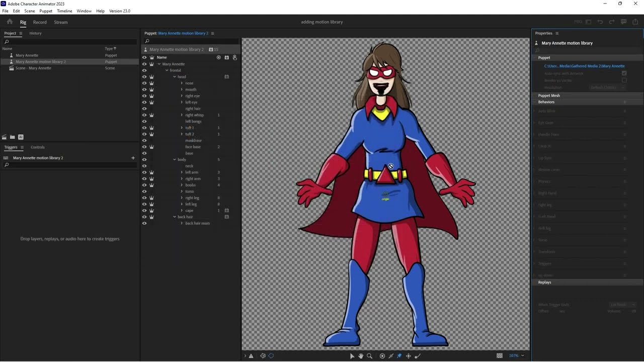The height and width of the screenshot is (362, 644).
Task: Show puppet warnings triangle icon
Action: pos(251,355)
